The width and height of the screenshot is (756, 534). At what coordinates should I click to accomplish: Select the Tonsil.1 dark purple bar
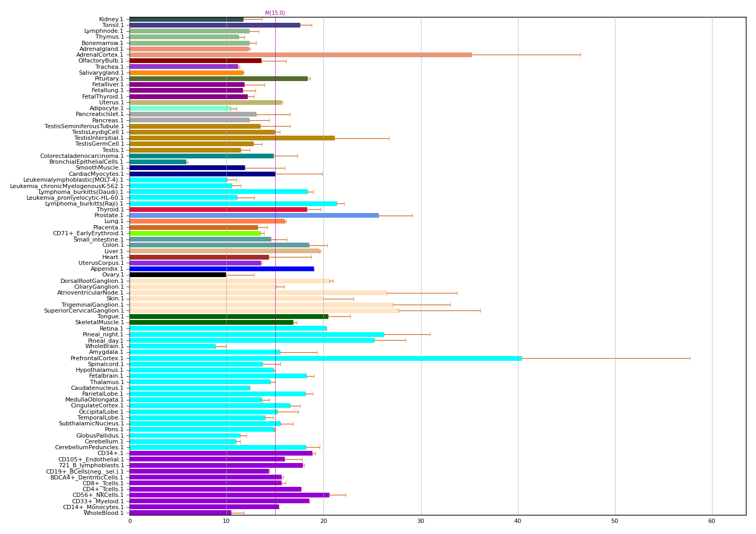(x=215, y=25)
